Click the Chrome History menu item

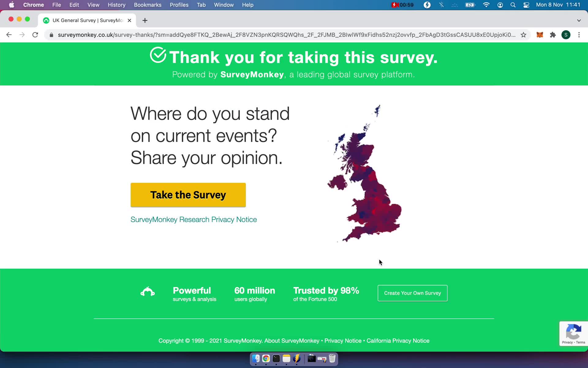click(116, 5)
